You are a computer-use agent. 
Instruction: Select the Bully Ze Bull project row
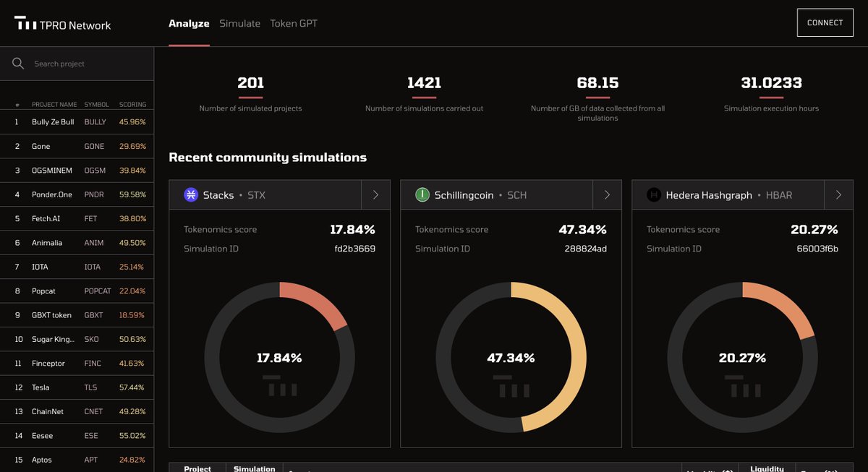[77, 122]
